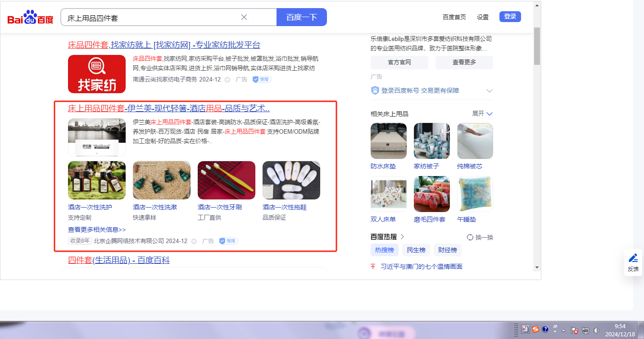Open the 四件套(生活用品) - 百度百科 link
Image resolution: width=644 pixels, height=339 pixels.
[x=119, y=260]
